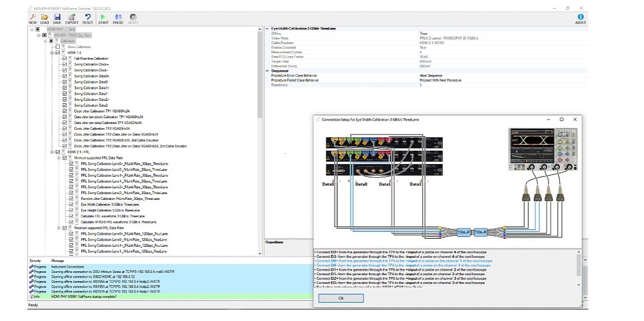The width and height of the screenshot is (644, 321).
Task: Click hourglass icon beside Maximum supported FRL Data Rate
Action: pos(70,228)
